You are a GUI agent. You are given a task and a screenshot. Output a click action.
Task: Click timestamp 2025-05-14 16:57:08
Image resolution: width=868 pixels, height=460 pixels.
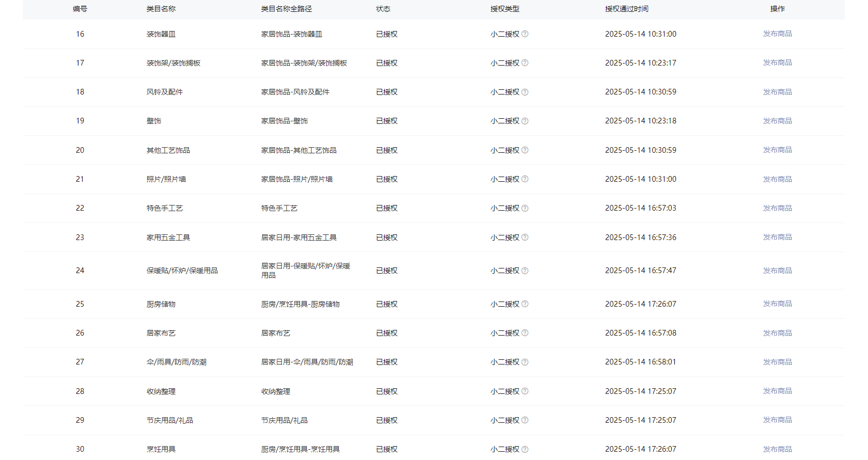tap(641, 333)
